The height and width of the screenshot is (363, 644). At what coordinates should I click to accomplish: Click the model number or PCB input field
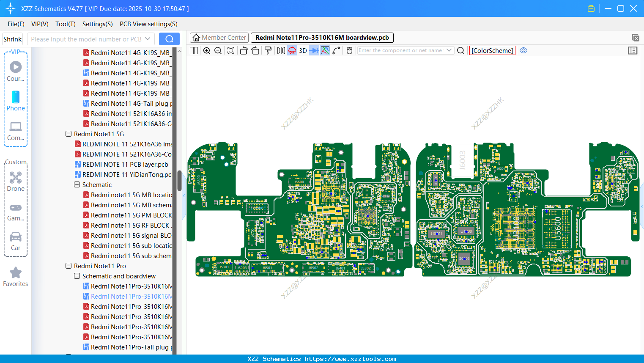pos(86,39)
